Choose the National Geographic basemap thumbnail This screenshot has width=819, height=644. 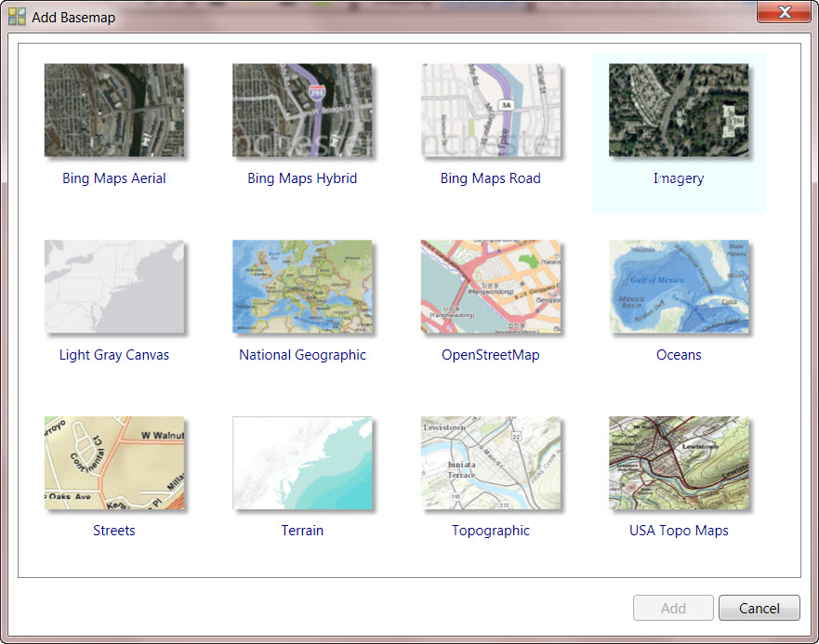302,286
